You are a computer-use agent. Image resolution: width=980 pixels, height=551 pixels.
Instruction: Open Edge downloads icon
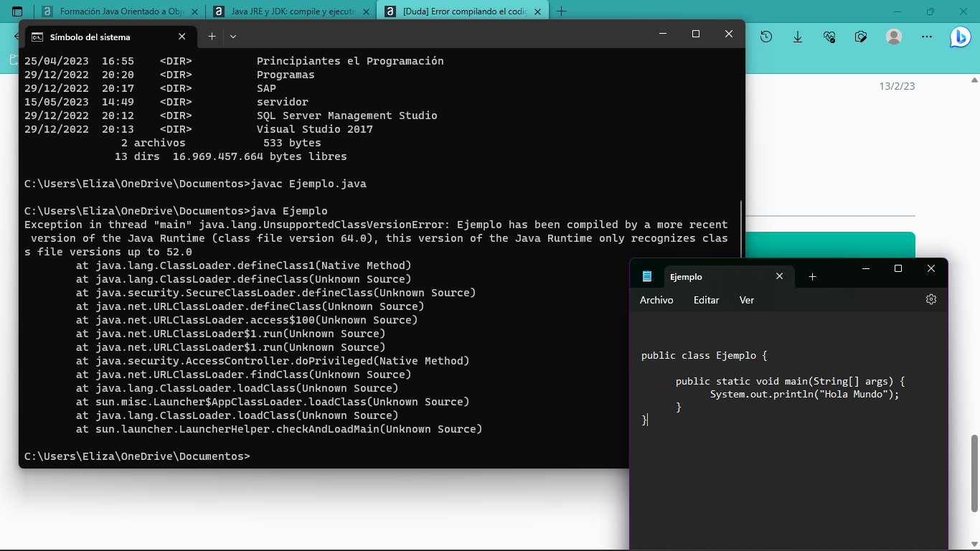pyautogui.click(x=798, y=37)
